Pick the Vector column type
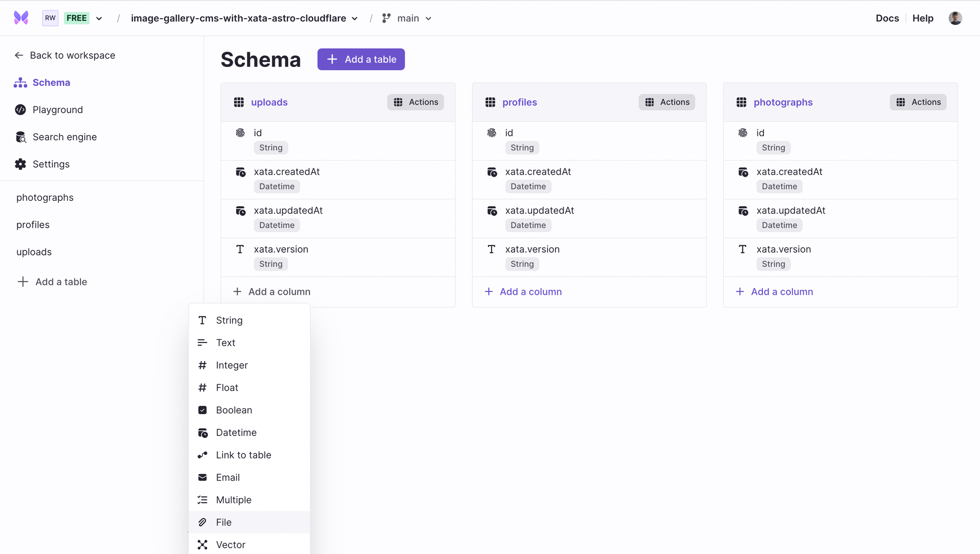 pos(230,545)
